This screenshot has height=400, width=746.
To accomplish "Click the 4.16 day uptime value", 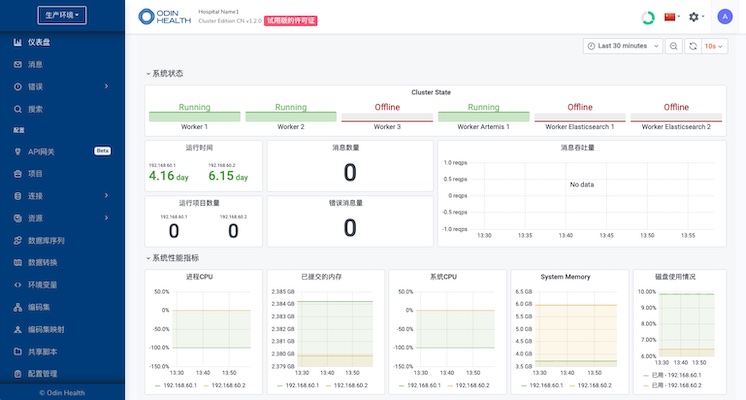I will (x=169, y=176).
